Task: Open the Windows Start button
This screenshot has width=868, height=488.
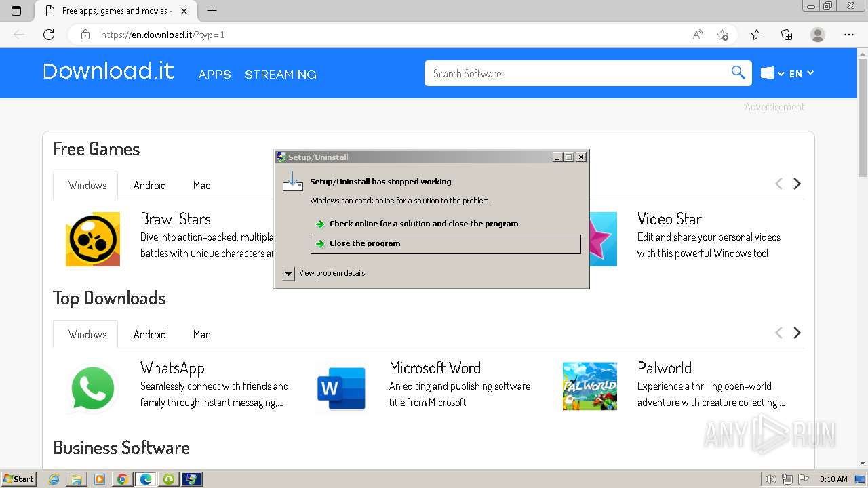Action: coord(19,479)
